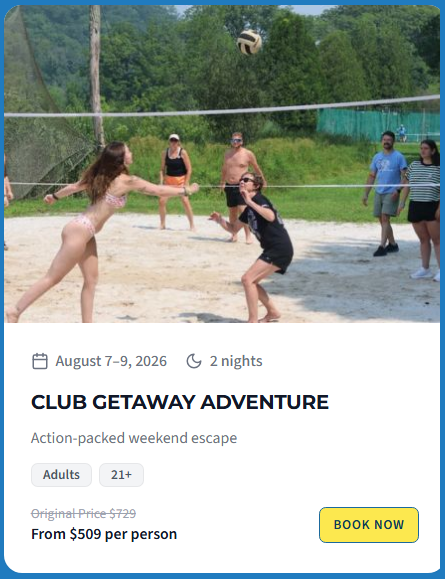Select the Adults tag
The width and height of the screenshot is (445, 579).
(61, 474)
